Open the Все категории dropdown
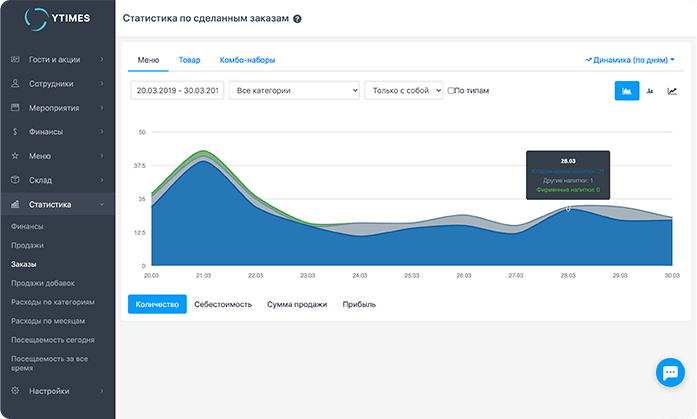697x419 pixels. (x=294, y=91)
